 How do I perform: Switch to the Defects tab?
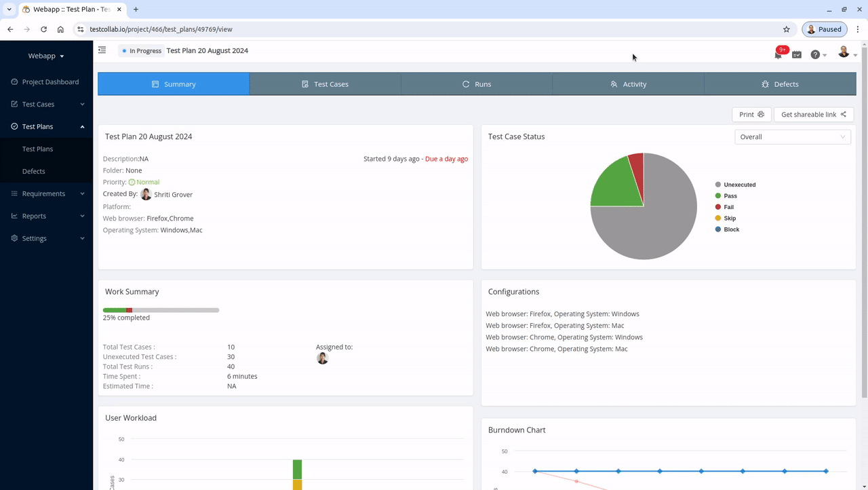(780, 84)
